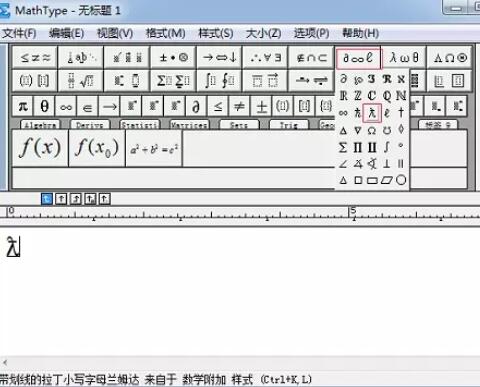Screen dimensions: 480x387
Task: Insert square brackets template from small bar
Action: 304,107
